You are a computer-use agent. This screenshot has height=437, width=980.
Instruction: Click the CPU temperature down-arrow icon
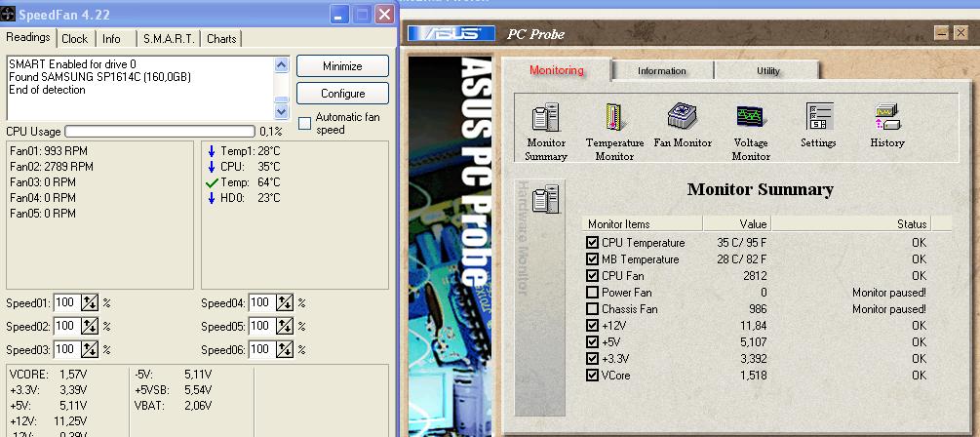point(212,167)
